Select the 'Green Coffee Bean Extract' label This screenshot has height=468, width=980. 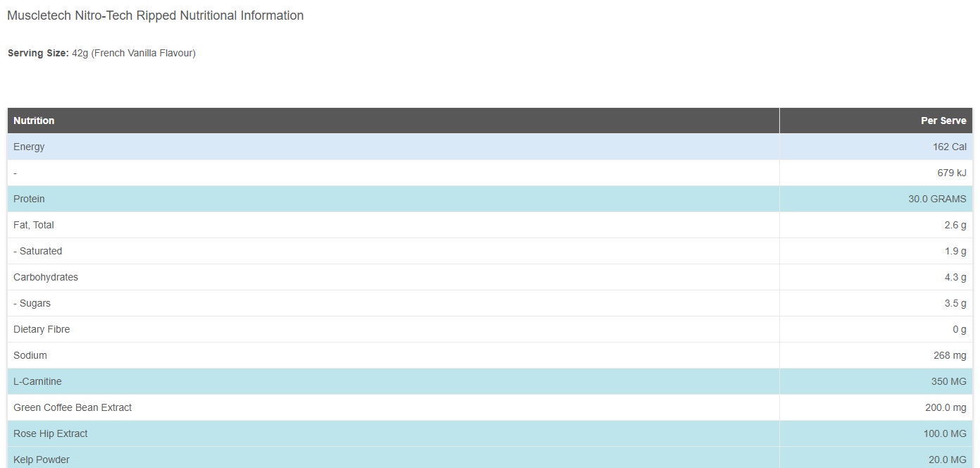(x=73, y=407)
